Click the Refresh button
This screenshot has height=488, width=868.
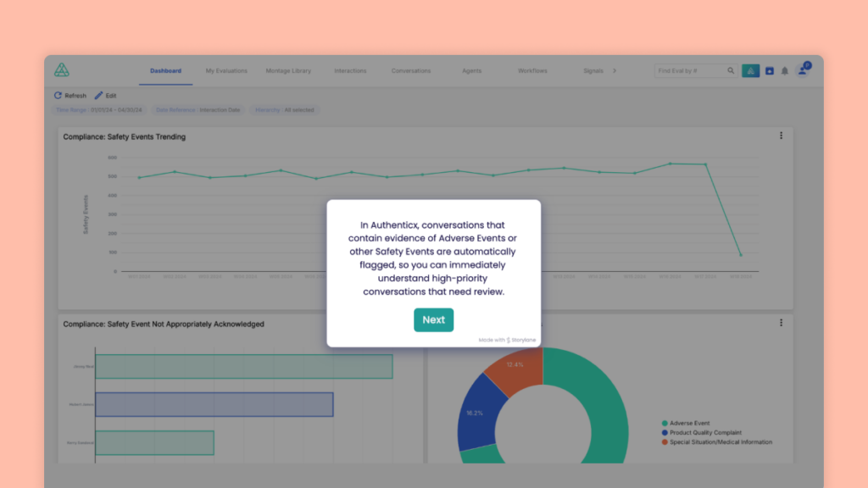coord(70,96)
